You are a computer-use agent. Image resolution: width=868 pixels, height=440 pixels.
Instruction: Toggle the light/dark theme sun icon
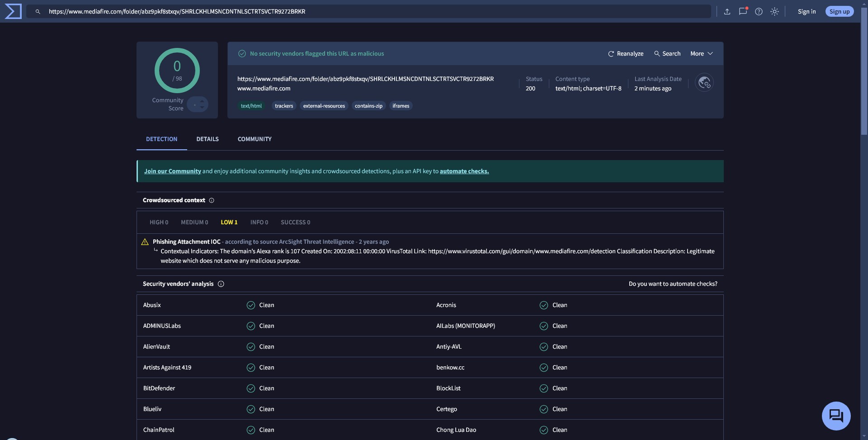coord(774,12)
